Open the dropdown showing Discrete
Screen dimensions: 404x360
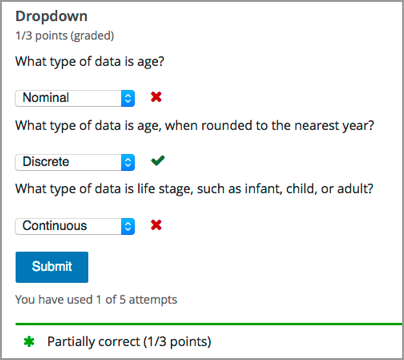(75, 162)
